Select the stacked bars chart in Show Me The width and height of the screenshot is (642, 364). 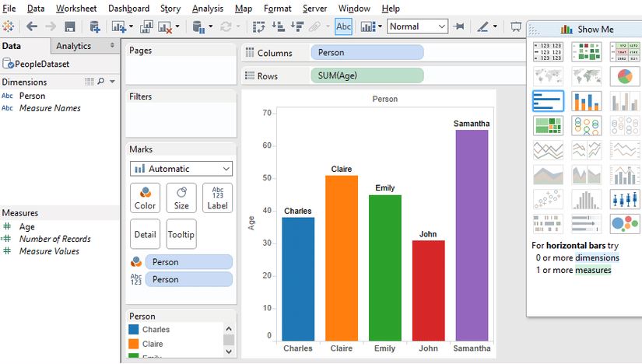587,101
